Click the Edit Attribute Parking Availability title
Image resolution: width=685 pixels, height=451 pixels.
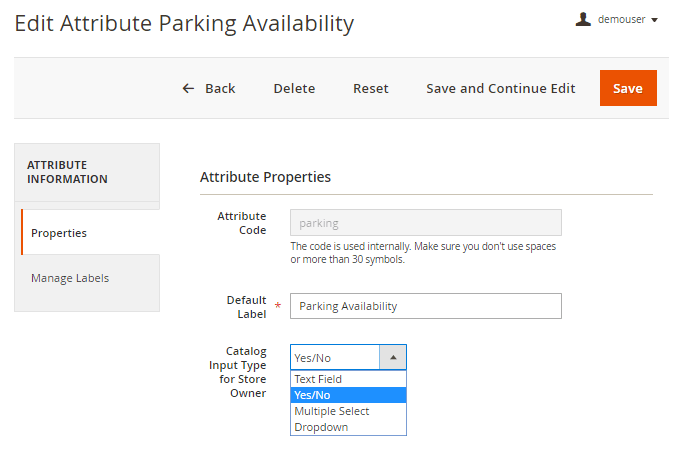(x=184, y=23)
